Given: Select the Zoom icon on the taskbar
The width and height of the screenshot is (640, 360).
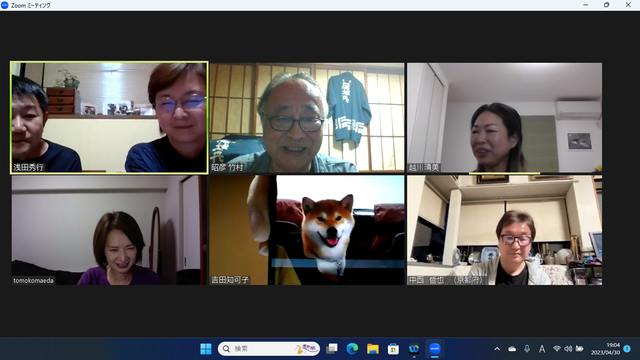Looking at the screenshot, I should (x=435, y=349).
